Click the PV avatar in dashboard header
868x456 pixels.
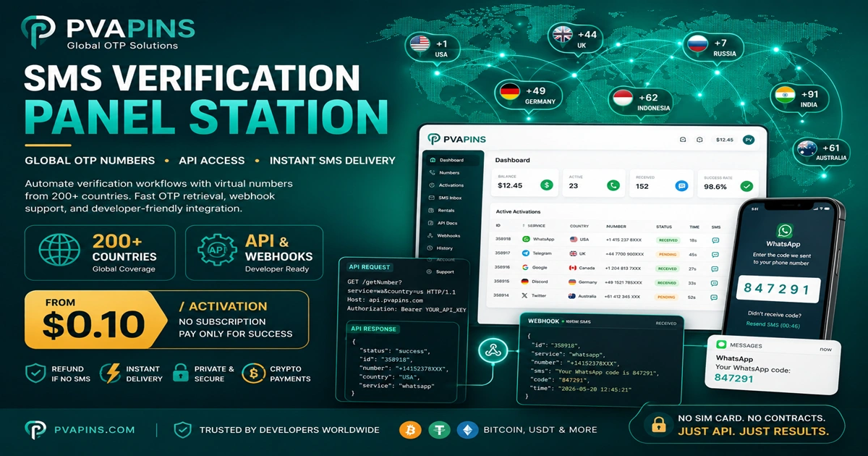(749, 139)
